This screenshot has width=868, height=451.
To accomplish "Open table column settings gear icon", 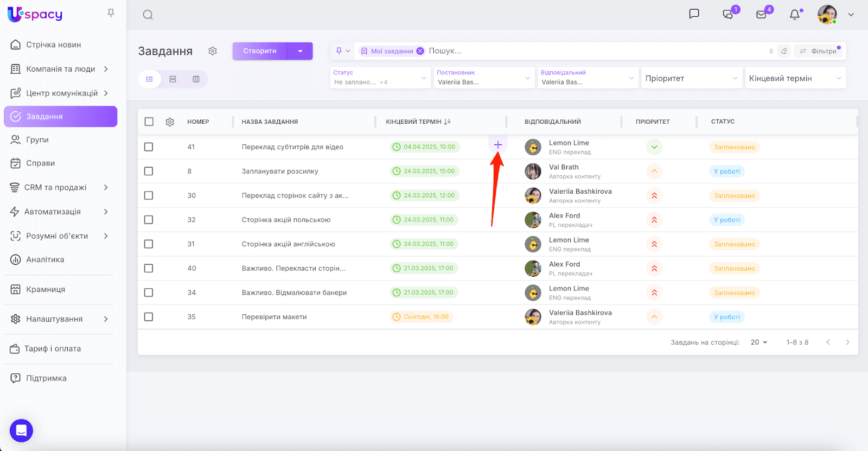I will (x=170, y=122).
